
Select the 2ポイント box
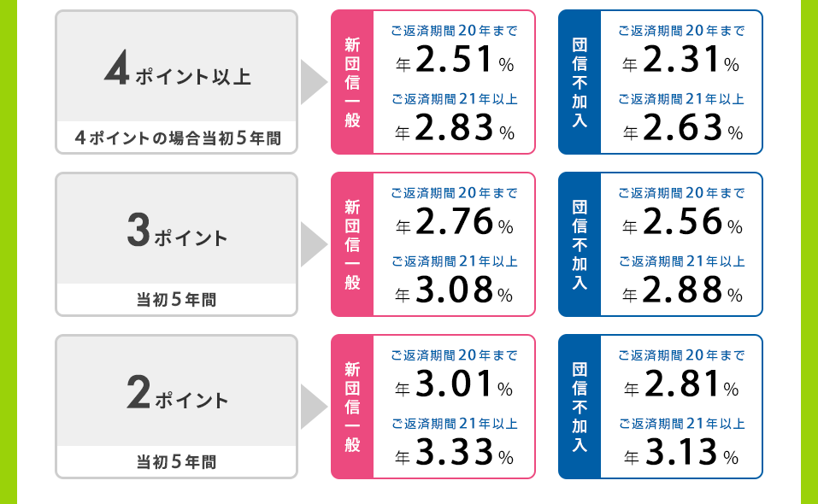pyautogui.click(x=176, y=407)
